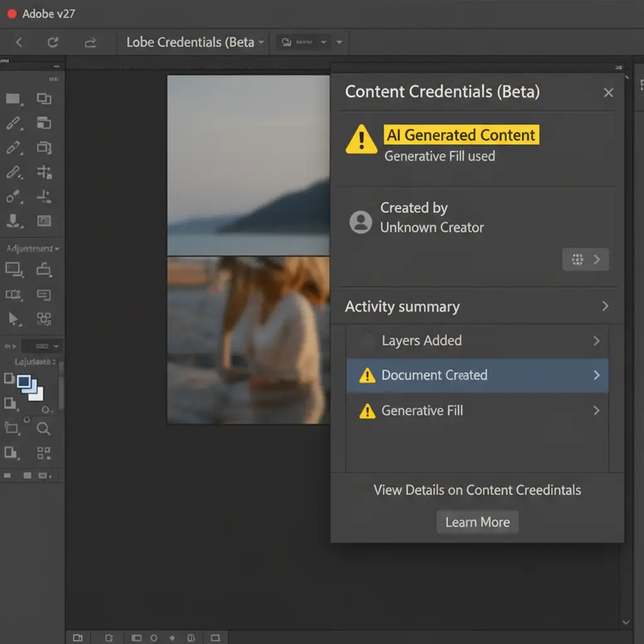The image size is (644, 644).
Task: Click the foreground blue color swatch
Action: pos(25,382)
